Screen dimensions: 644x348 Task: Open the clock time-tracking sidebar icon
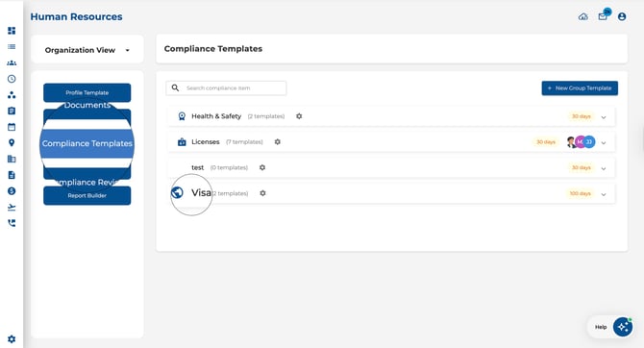12,79
